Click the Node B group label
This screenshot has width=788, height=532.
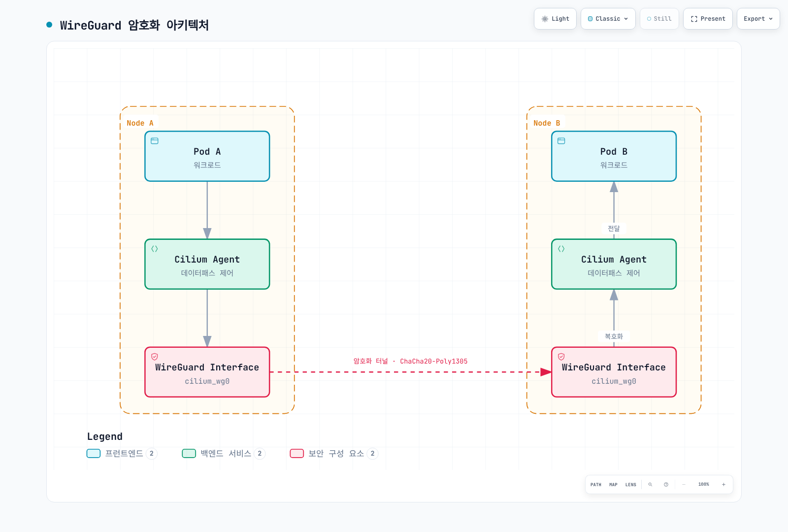coord(547,123)
